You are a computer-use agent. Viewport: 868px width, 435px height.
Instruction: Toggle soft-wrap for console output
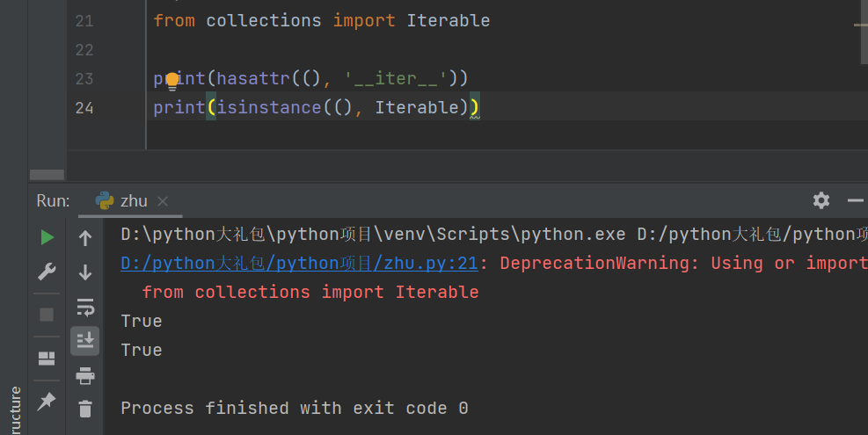[85, 307]
